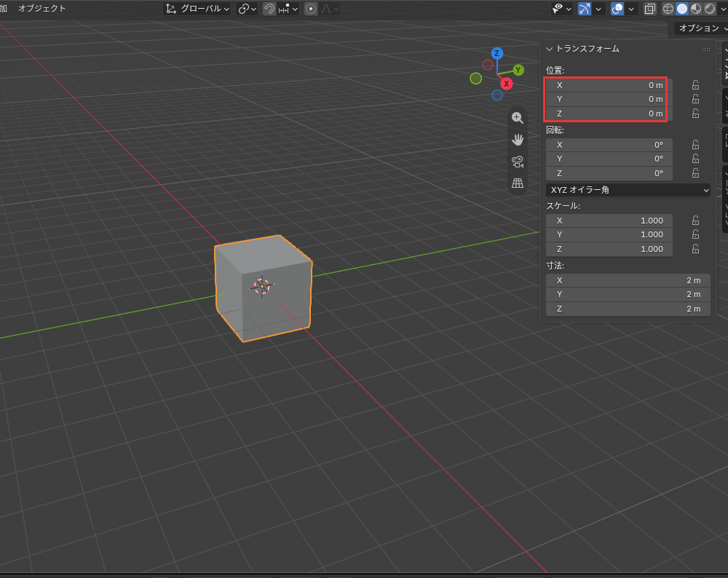Toggle proportional editing button

pyautogui.click(x=311, y=9)
